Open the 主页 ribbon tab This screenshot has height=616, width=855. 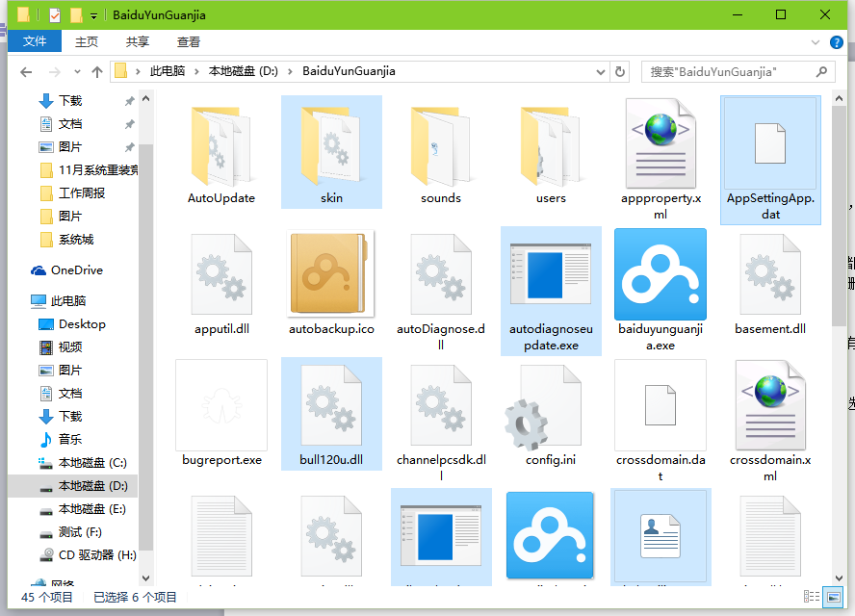(86, 41)
